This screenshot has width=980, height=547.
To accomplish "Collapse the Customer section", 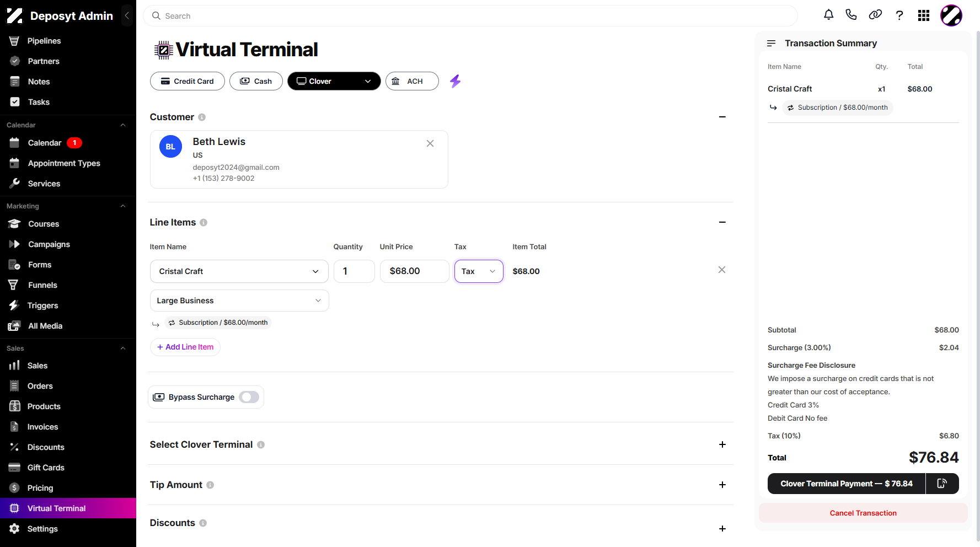I will click(x=722, y=117).
